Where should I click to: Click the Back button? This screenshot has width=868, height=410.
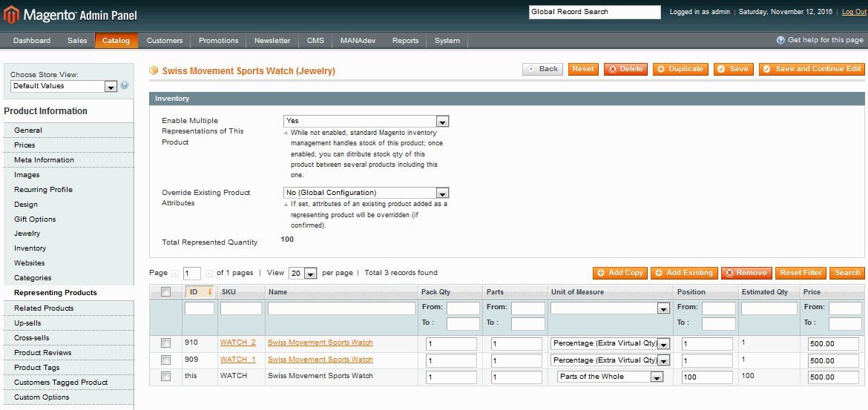click(x=542, y=69)
